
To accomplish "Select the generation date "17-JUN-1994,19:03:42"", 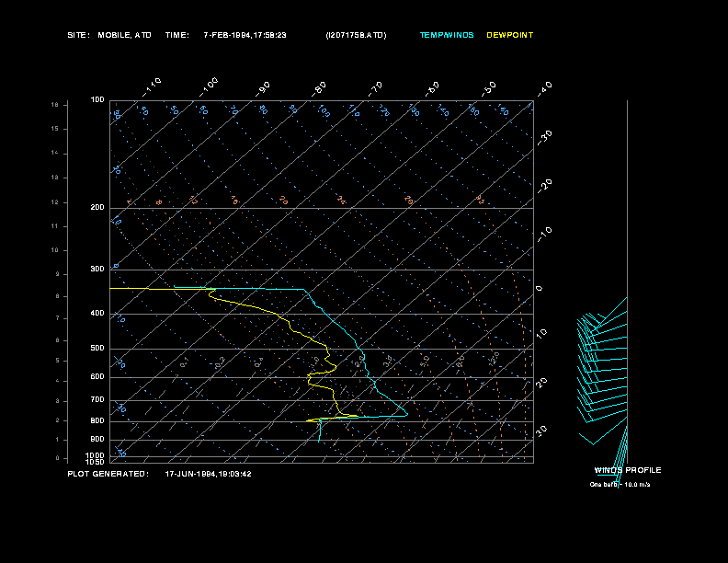I will coord(209,474).
